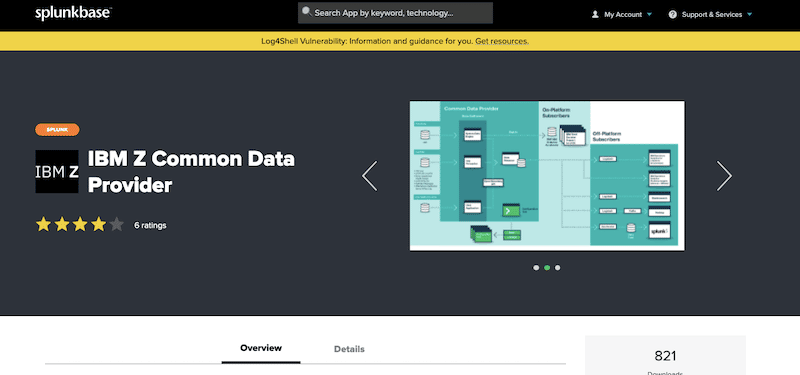Image resolution: width=800 pixels, height=375 pixels.
Task: Switch to the Details tab
Action: pos(349,349)
